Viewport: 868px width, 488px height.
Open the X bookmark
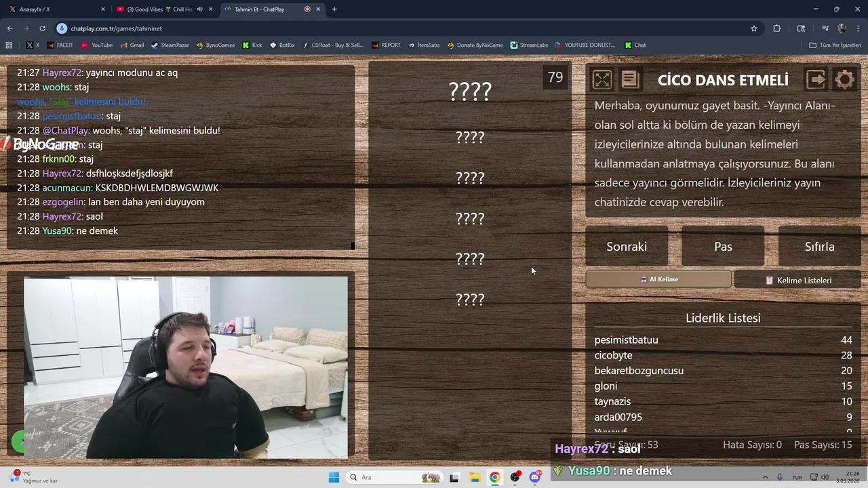(33, 45)
